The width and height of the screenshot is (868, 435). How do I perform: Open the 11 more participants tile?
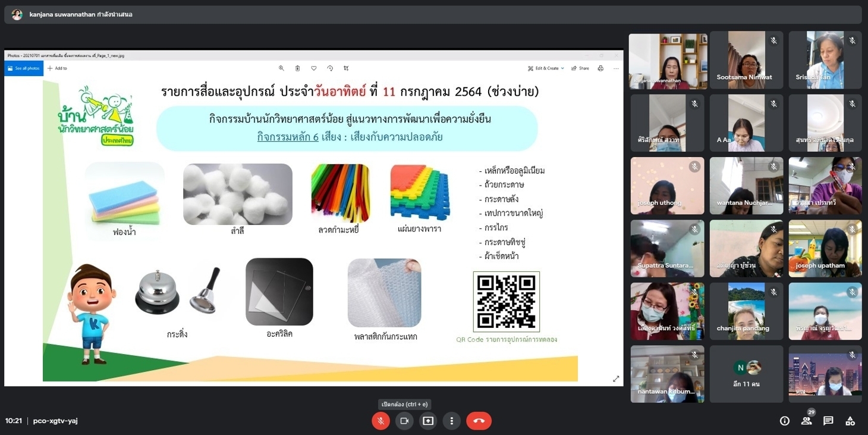746,374
